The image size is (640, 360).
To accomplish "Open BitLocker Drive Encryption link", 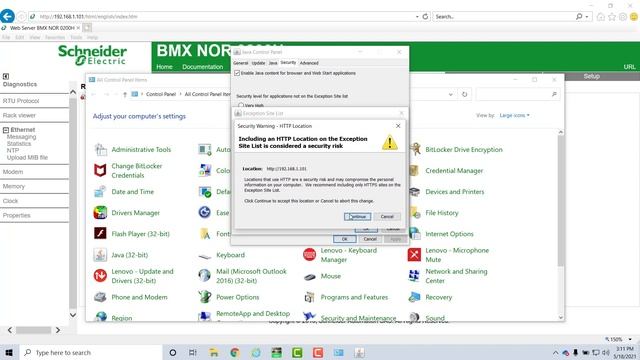I will [464, 149].
